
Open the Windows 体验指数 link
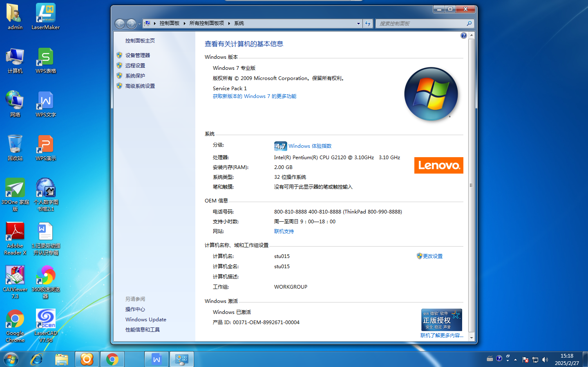(310, 146)
